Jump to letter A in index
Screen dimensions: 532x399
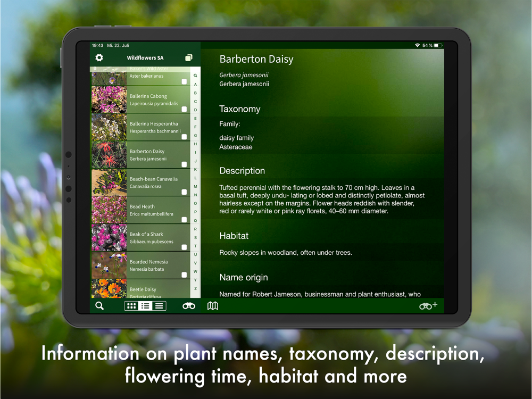pos(195,84)
